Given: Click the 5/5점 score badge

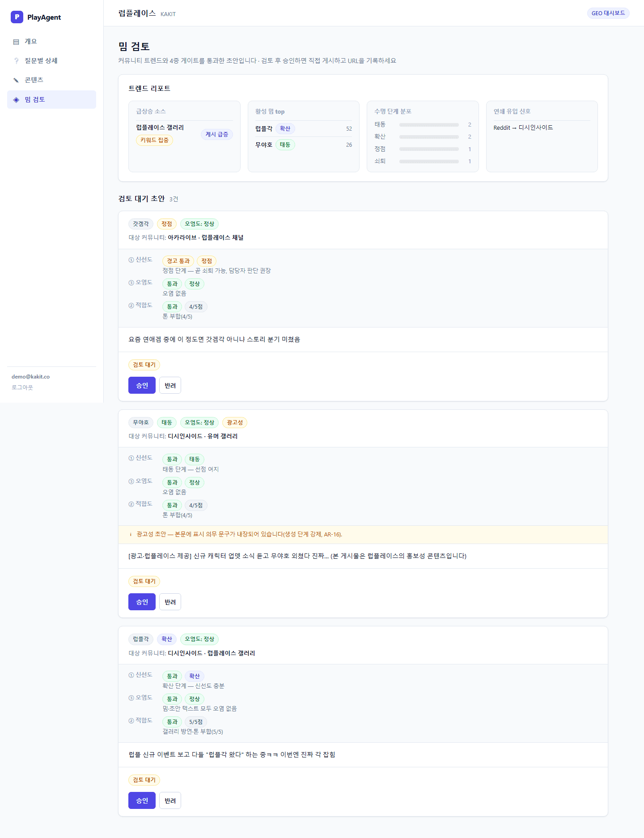Looking at the screenshot, I should tap(196, 722).
